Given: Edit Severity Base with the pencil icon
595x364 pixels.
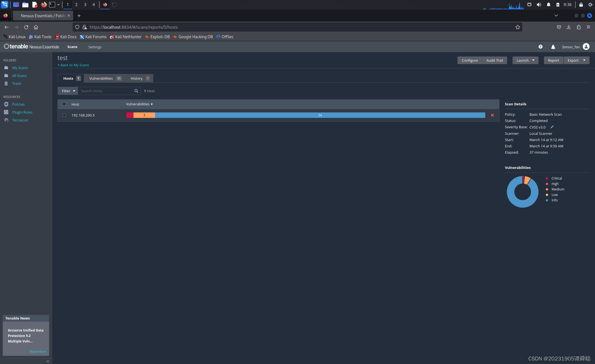Looking at the screenshot, I should point(552,127).
